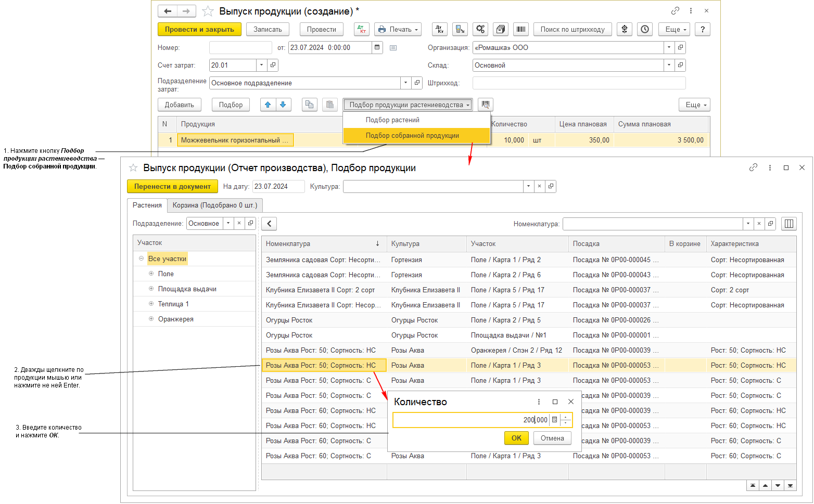The width and height of the screenshot is (814, 504).
Task: Click the barcode scanner icon above table
Action: click(x=485, y=105)
